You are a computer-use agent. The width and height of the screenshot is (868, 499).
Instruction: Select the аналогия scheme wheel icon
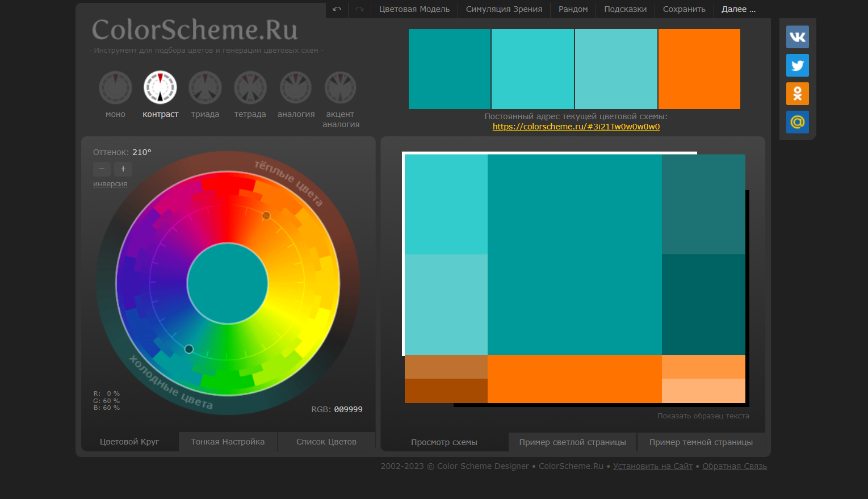(296, 87)
